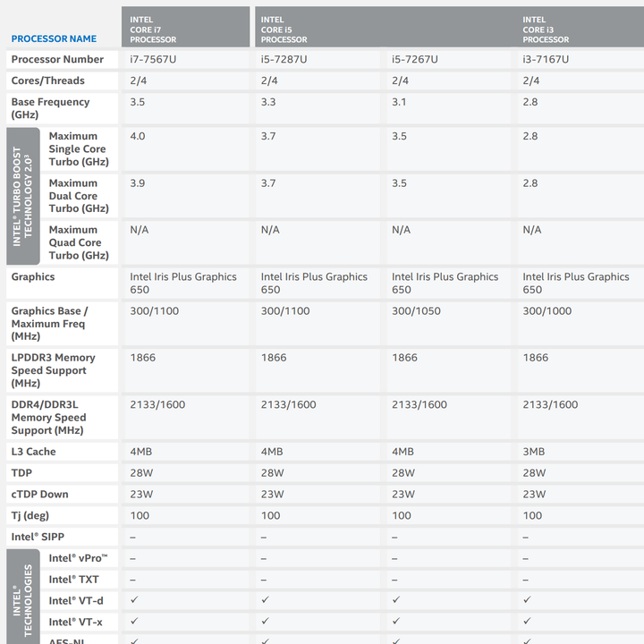Click the "Maximum Single Core Turbo (GHz)" label
The width and height of the screenshot is (644, 644).
pyautogui.click(x=79, y=148)
